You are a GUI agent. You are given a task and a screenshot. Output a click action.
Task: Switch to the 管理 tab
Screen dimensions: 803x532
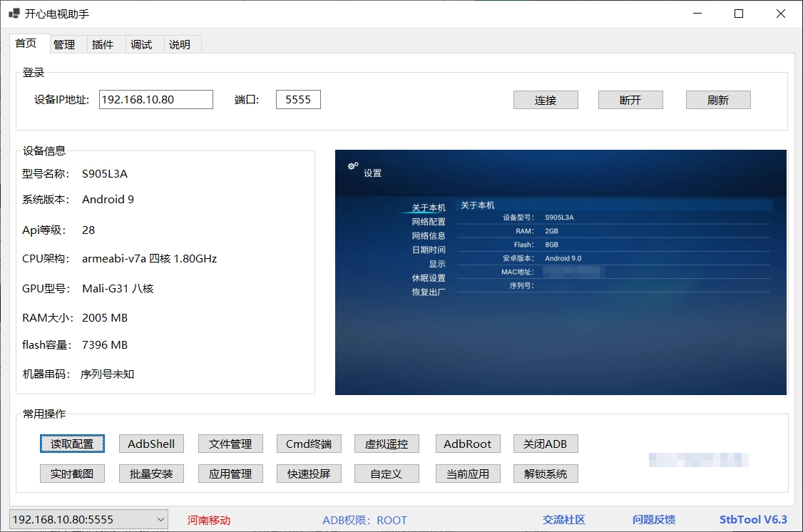(64, 44)
